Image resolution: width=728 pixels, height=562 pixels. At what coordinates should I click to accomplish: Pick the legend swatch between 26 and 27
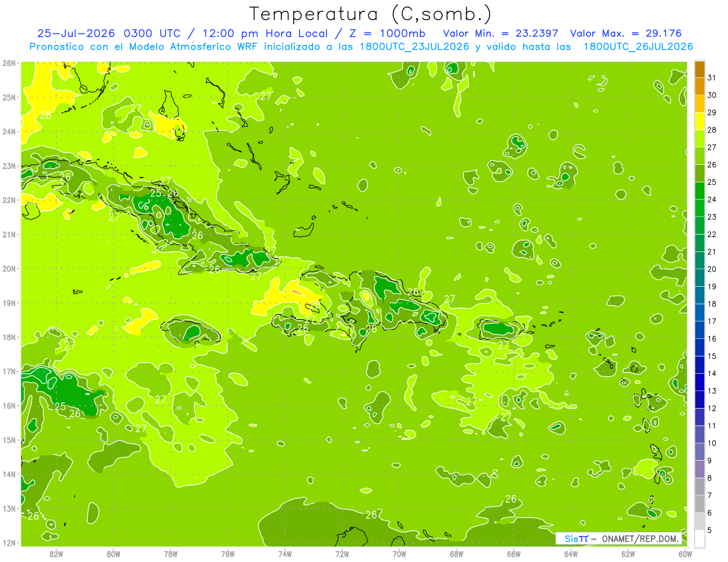click(x=699, y=156)
